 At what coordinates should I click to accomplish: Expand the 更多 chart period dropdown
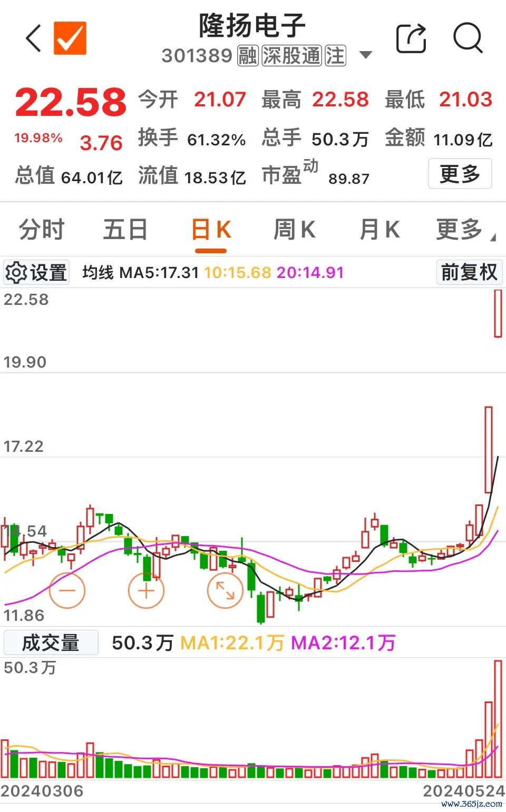[x=463, y=230]
